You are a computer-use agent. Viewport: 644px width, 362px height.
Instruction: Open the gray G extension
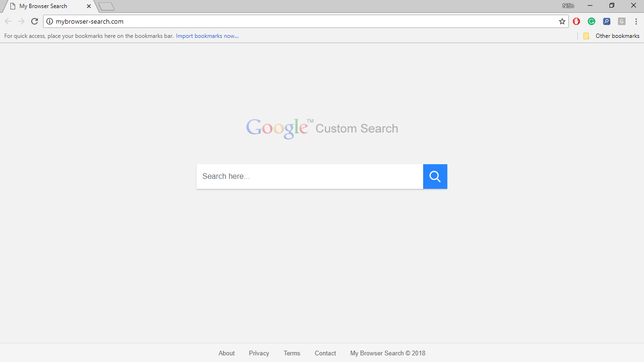[621, 21]
